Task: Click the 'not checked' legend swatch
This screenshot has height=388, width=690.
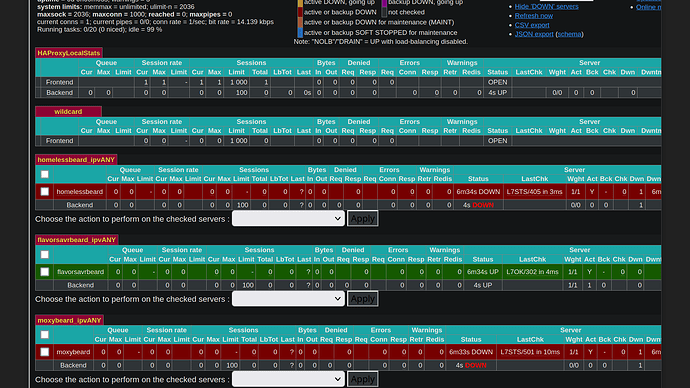Action: tap(384, 12)
